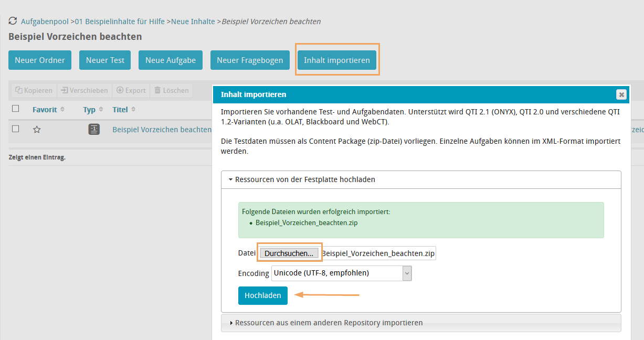Viewport: 644px width, 340px height.
Task: Sort by Typ using its sort arrows
Action: (x=100, y=110)
